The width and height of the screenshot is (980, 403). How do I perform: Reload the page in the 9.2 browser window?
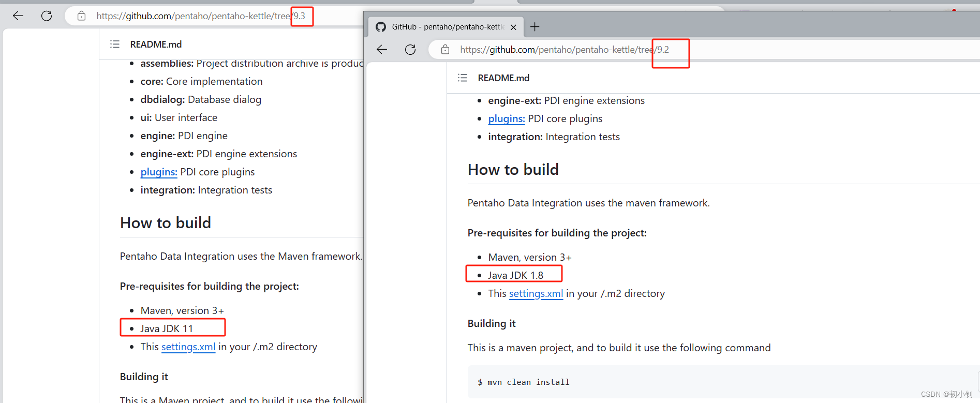(410, 50)
